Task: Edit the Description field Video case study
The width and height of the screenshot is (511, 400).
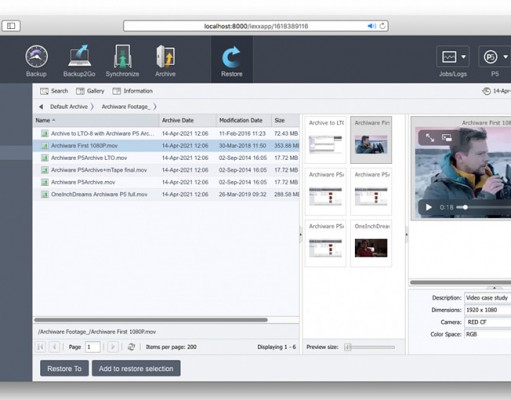Action: point(487,298)
